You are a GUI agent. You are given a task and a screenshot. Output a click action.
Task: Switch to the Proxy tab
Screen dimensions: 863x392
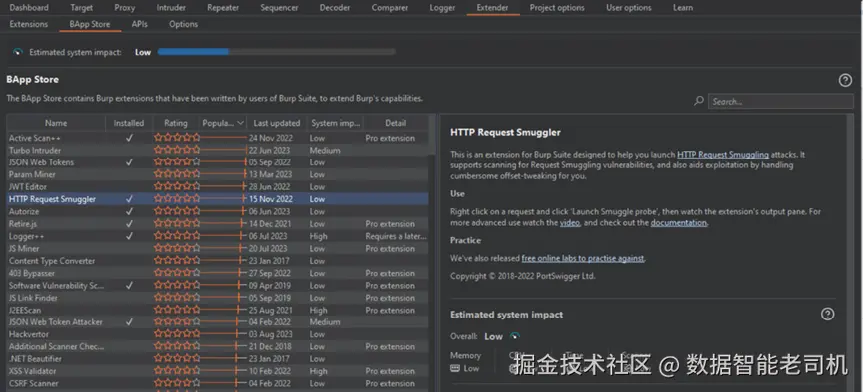pos(124,8)
